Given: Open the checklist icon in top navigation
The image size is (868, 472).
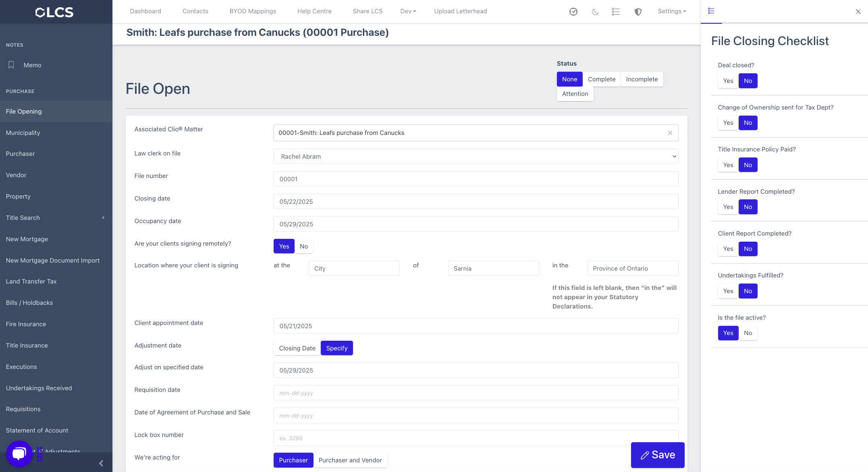Looking at the screenshot, I should tap(615, 12).
